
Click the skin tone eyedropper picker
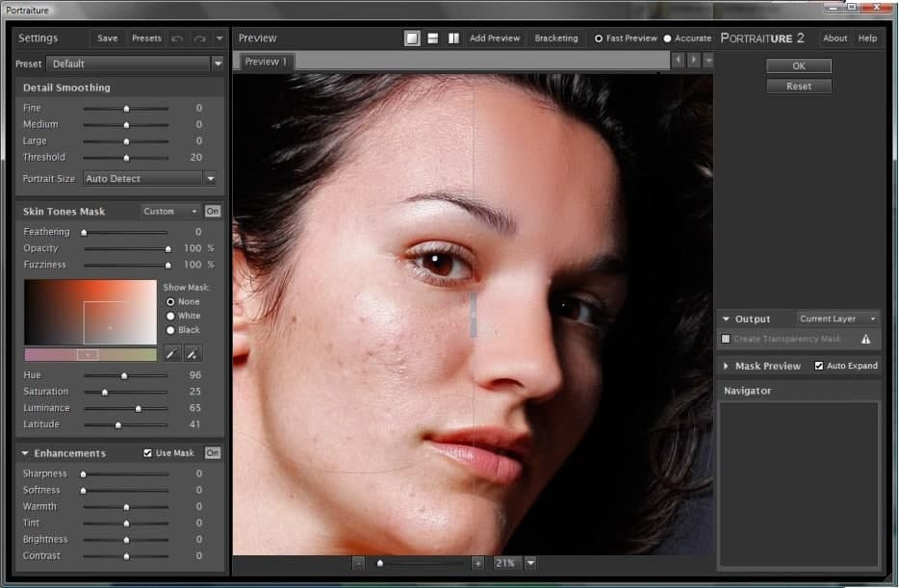click(x=172, y=354)
